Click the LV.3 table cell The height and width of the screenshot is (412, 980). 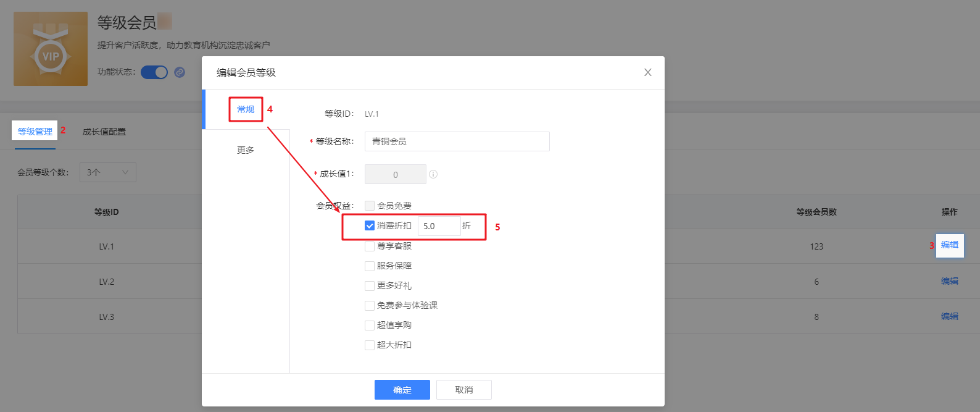tap(107, 317)
